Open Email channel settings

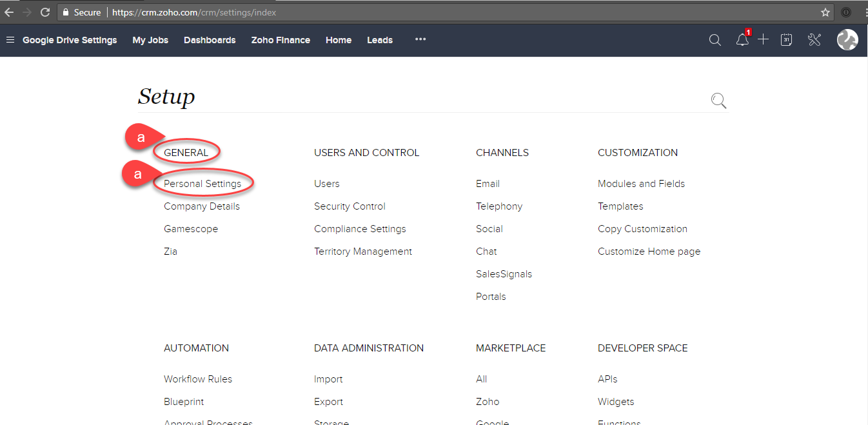coord(488,184)
